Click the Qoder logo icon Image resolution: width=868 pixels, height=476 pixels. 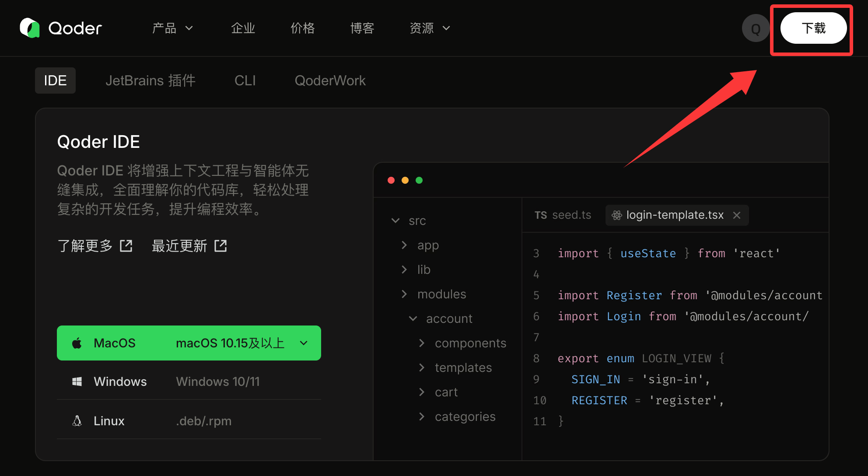click(x=30, y=28)
